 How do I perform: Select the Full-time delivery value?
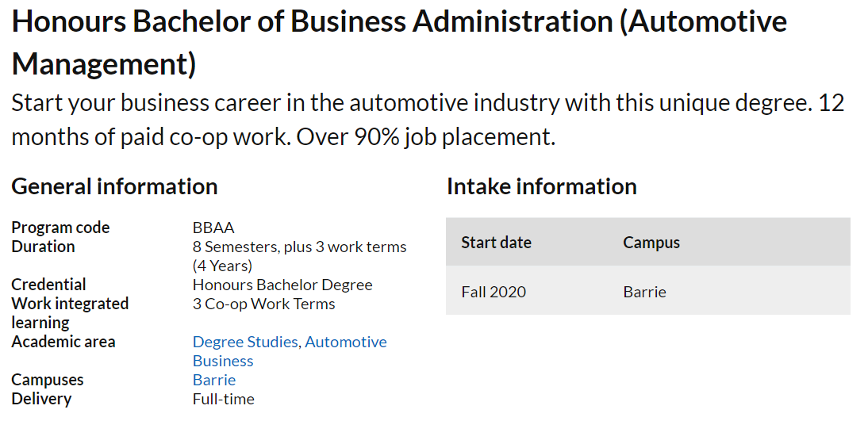(x=223, y=399)
